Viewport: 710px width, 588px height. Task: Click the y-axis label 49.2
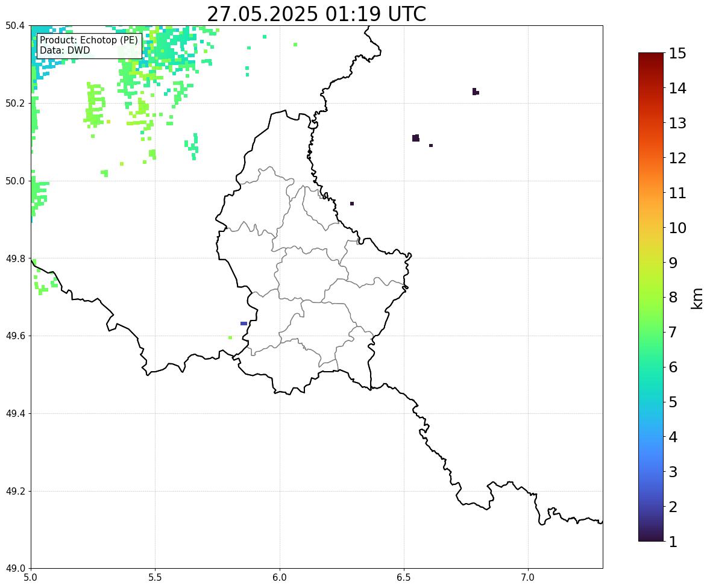pyautogui.click(x=14, y=491)
